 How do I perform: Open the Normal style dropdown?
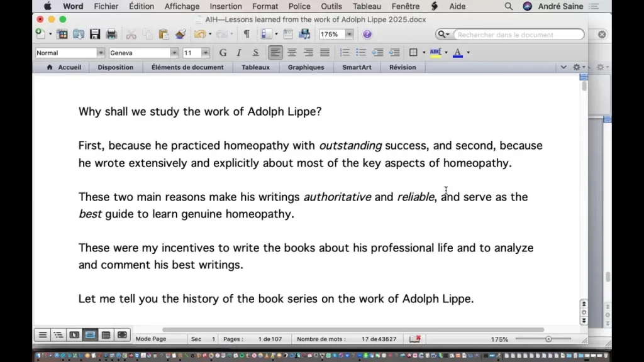[100, 53]
